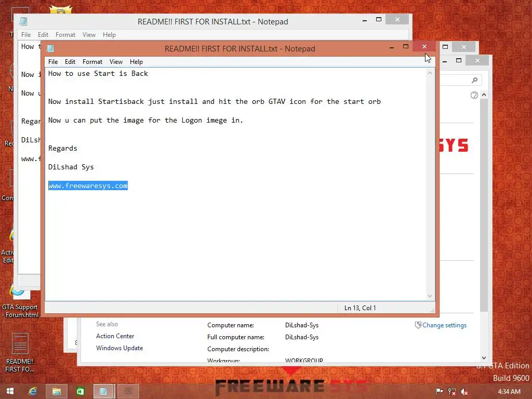Image resolution: width=532 pixels, height=399 pixels.
Task: Minimize the front Notepad window
Action: (392, 47)
